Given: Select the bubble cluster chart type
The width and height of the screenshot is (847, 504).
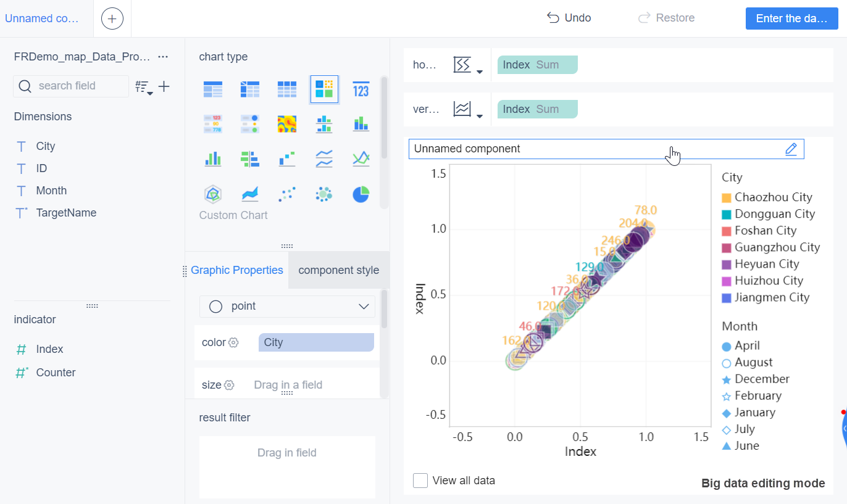Looking at the screenshot, I should (324, 194).
